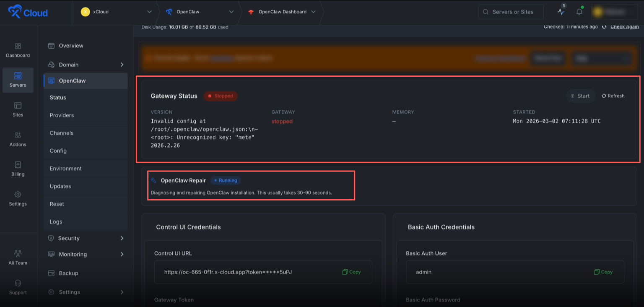Click the Check Again link

point(624,26)
